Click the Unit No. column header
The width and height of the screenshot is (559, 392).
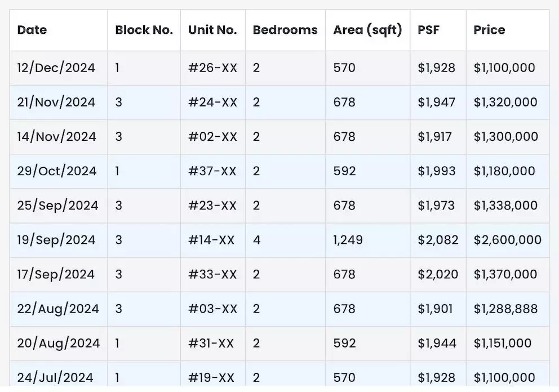coord(212,30)
